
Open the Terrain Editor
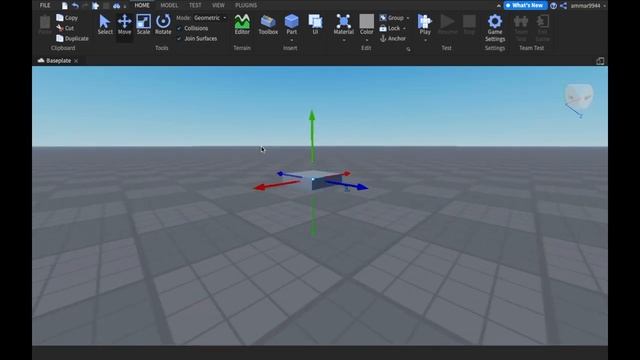pos(242,24)
